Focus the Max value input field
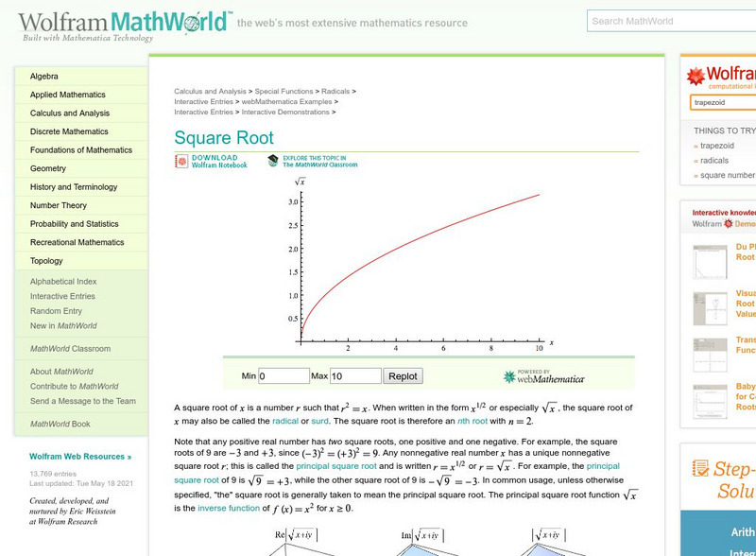 355,376
